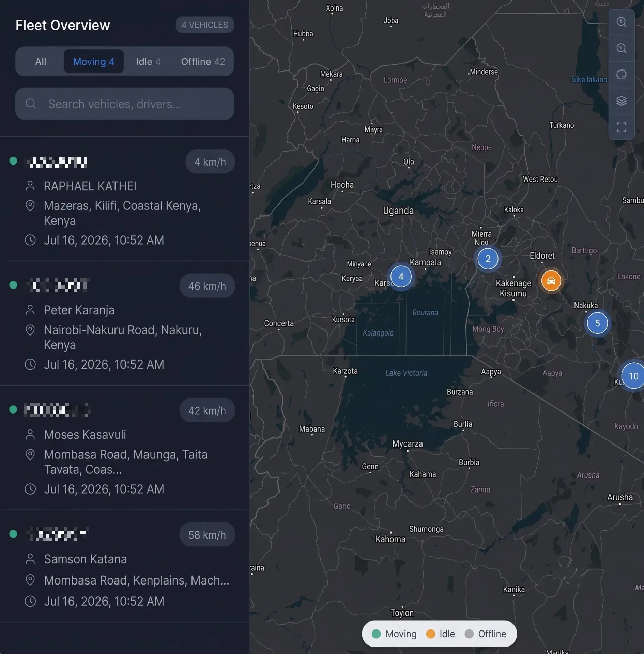Click location pin beside Mombasa Road, Kenplains
This screenshot has height=654, width=644.
[30, 580]
